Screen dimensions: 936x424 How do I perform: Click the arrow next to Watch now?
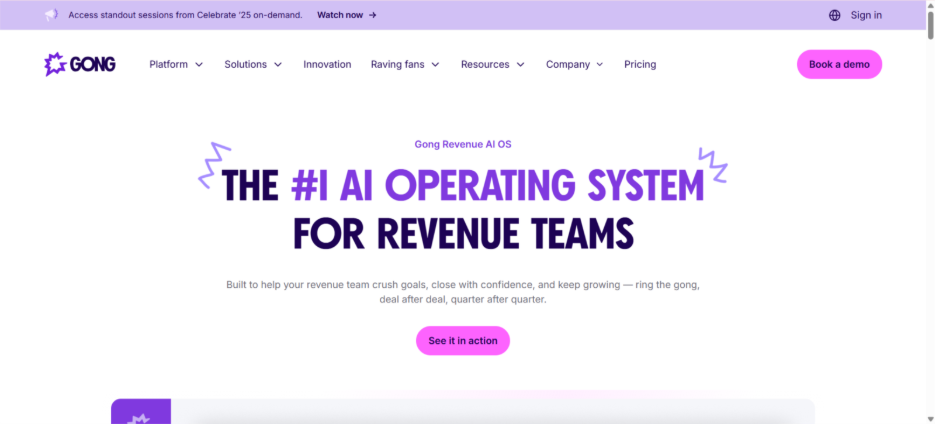[373, 15]
